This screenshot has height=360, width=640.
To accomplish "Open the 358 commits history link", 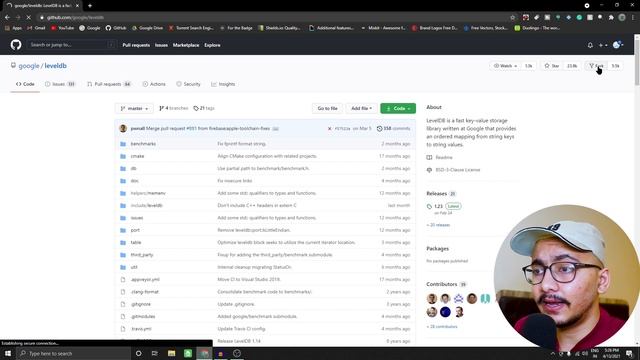I will pos(393,129).
